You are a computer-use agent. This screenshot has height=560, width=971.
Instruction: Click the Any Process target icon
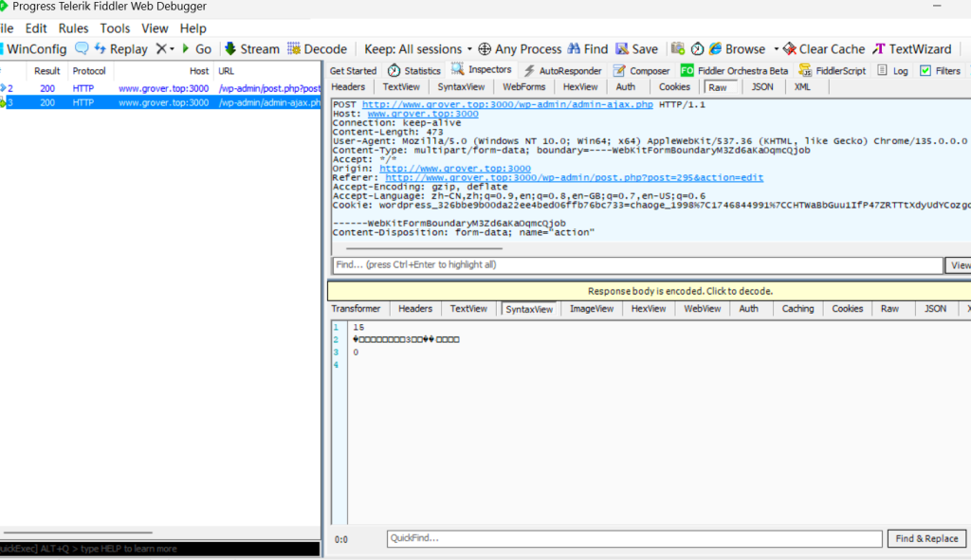485,49
